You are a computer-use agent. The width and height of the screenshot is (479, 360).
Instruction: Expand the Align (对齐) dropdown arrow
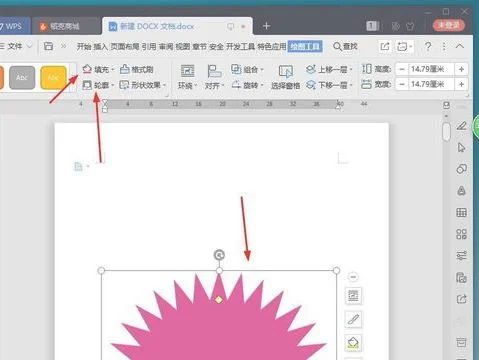point(223,86)
